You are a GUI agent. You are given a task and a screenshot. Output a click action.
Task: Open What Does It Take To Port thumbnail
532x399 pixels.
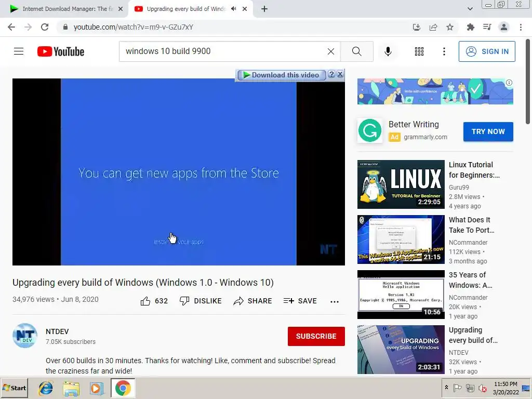(x=401, y=239)
